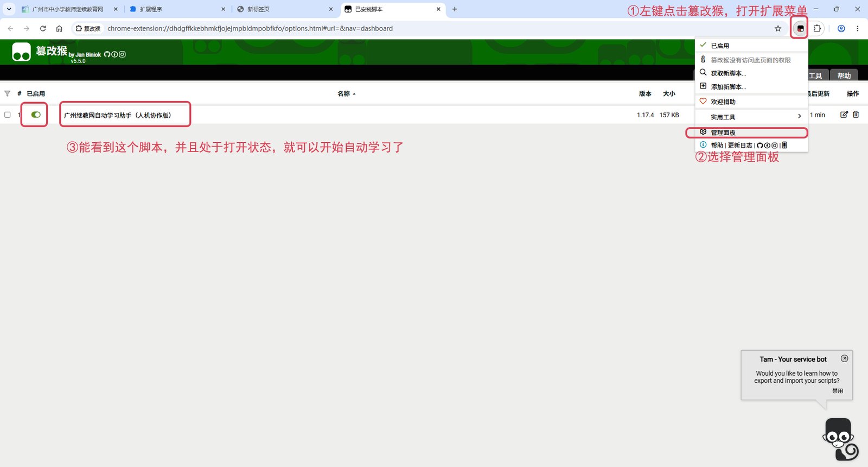Click the Tam monkey mascot

840,439
